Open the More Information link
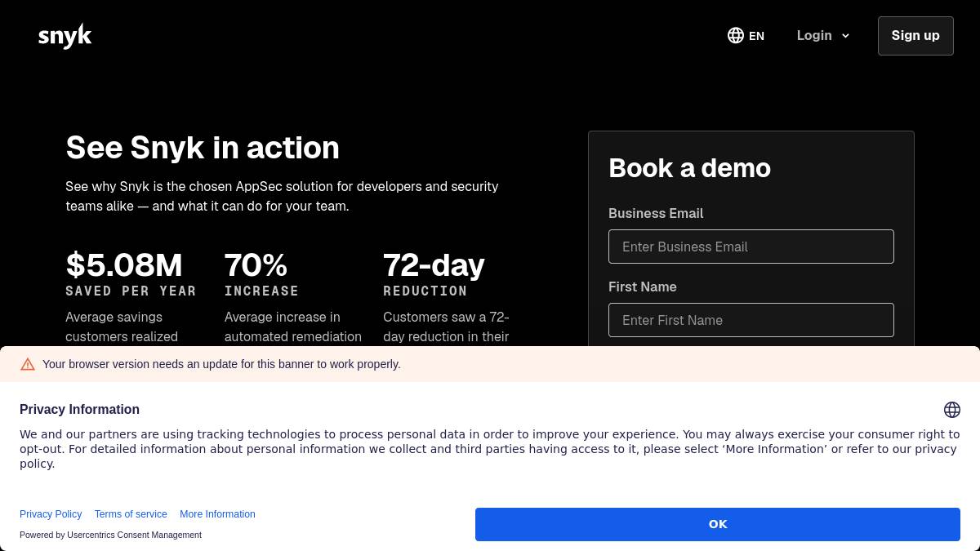Image resolution: width=980 pixels, height=551 pixels. click(x=217, y=514)
